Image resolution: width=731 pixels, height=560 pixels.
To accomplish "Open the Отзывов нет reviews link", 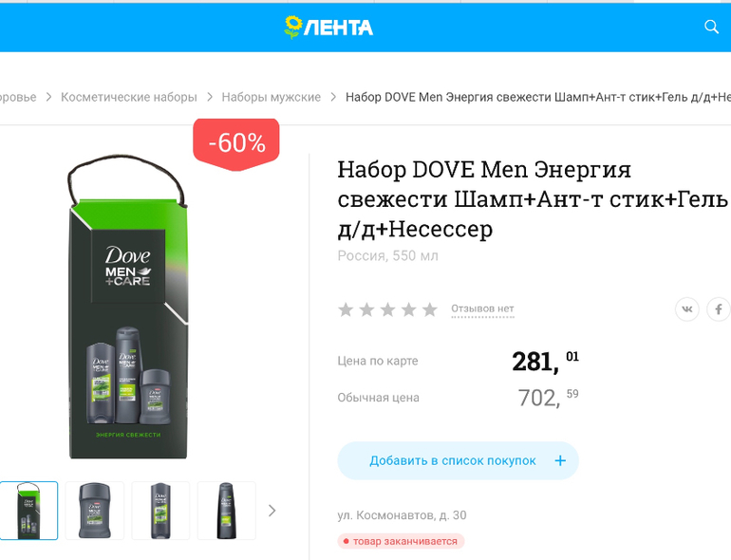I will tap(482, 308).
